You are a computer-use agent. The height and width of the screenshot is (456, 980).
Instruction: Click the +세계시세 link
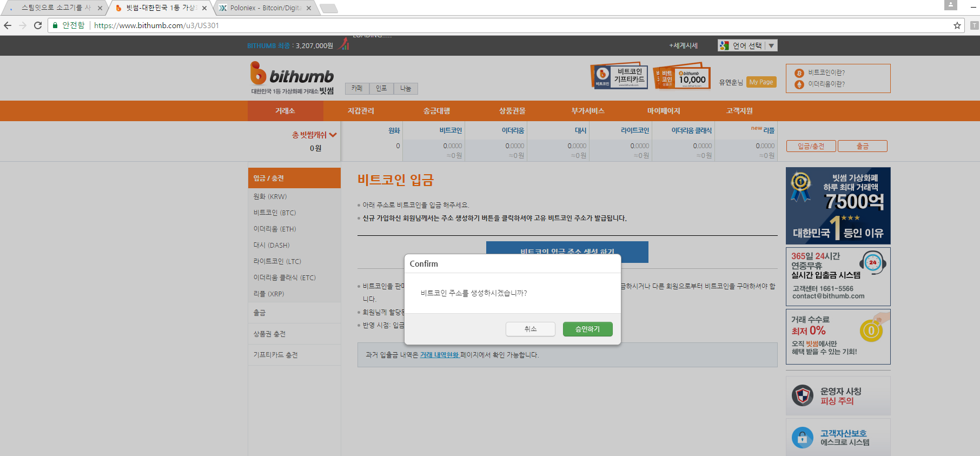[x=683, y=45]
